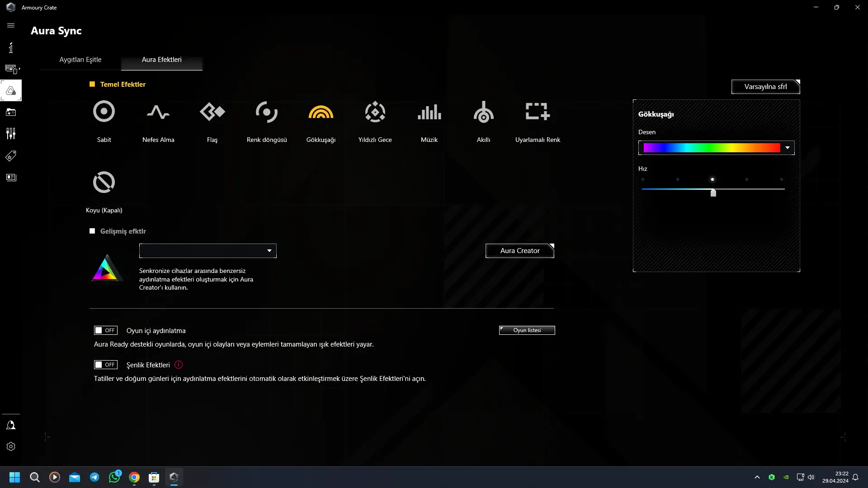Select the Uyarlamalı Renk adaptive color effect
Image resolution: width=868 pixels, height=488 pixels.
pyautogui.click(x=538, y=112)
